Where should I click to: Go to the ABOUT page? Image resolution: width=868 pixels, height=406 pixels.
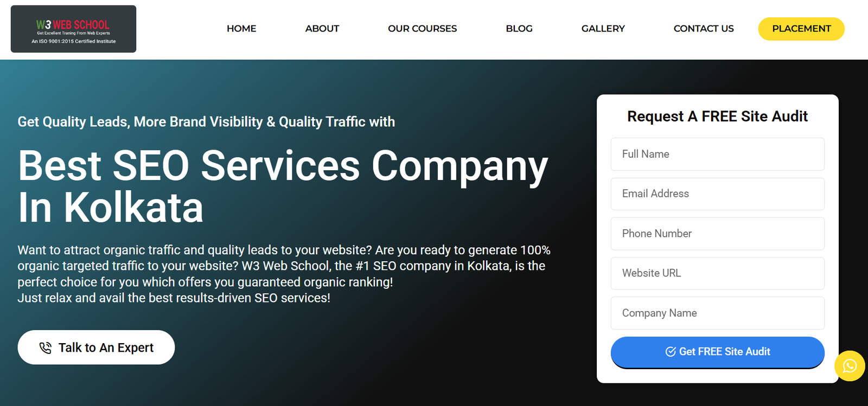tap(322, 29)
